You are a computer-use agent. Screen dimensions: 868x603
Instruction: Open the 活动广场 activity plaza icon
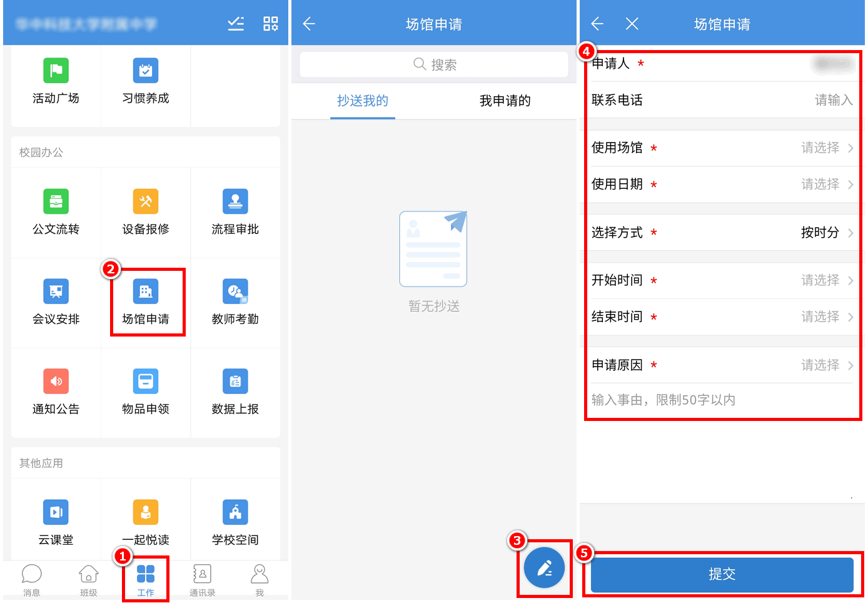(56, 71)
